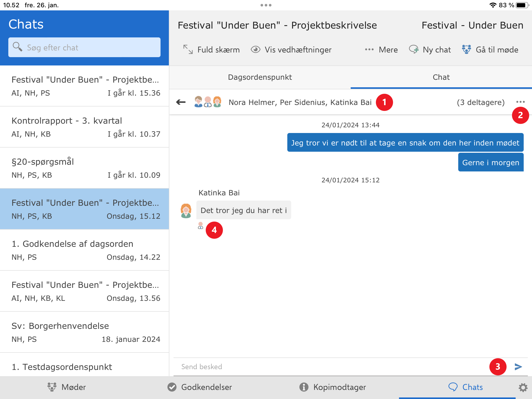532x399 pixels.
Task: Open the settings gear in the bottom bar
Action: (x=523, y=387)
